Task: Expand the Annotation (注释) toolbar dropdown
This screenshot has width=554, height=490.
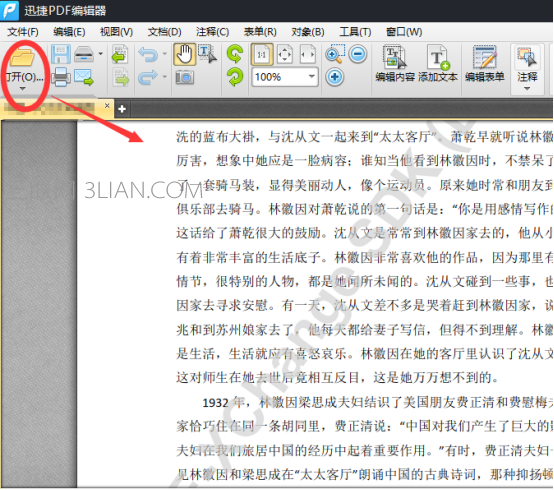Action: [x=527, y=89]
